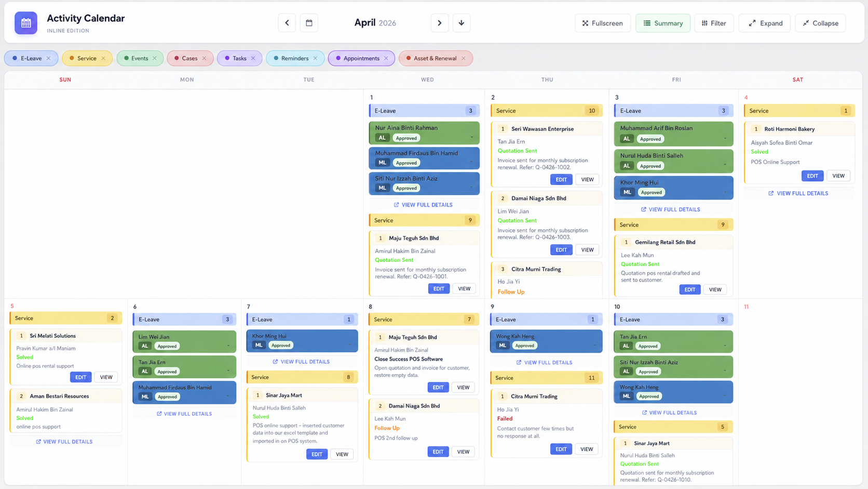Click day number 8 in the calendar
This screenshot has width=868, height=489.
point(370,307)
